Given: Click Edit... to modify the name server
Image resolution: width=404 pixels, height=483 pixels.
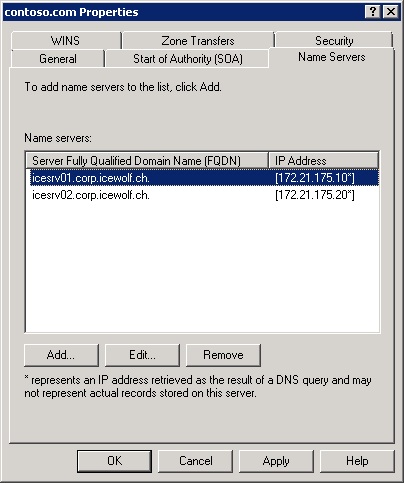Looking at the screenshot, I should tap(142, 355).
